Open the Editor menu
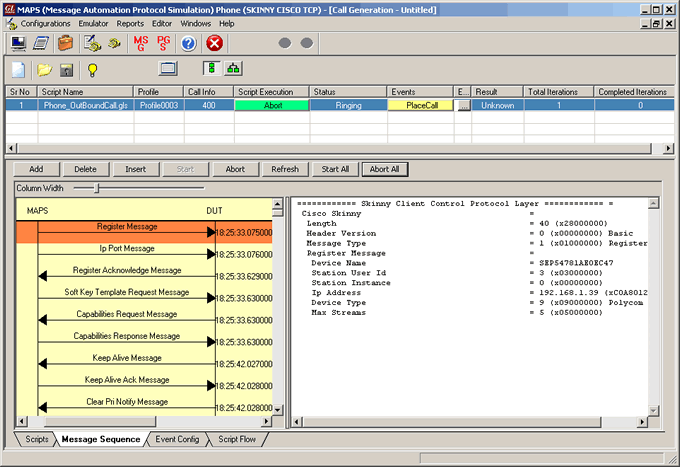Image resolution: width=680 pixels, height=467 pixels. [x=162, y=23]
